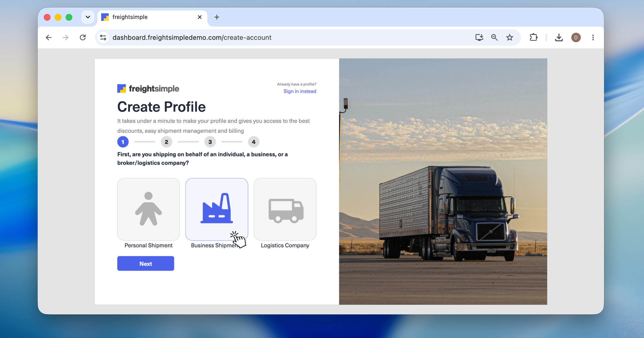Click the freightsimple tab favicon

pos(105,17)
